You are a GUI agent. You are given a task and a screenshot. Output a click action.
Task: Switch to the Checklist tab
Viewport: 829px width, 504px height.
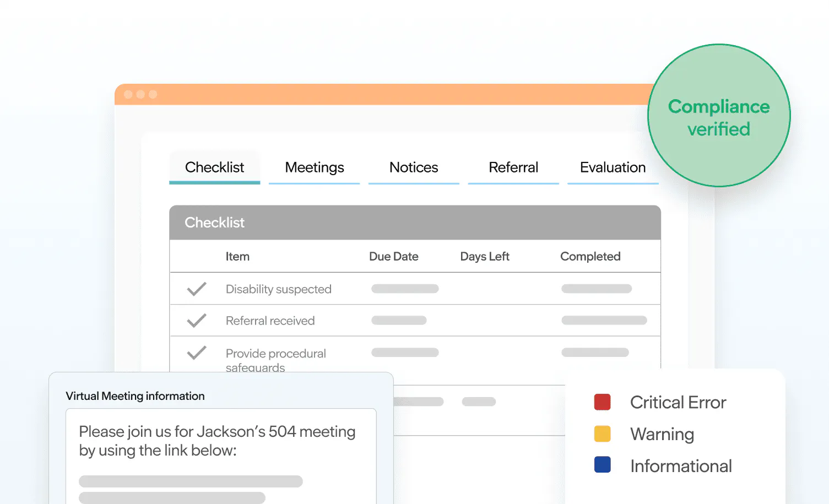click(x=214, y=167)
